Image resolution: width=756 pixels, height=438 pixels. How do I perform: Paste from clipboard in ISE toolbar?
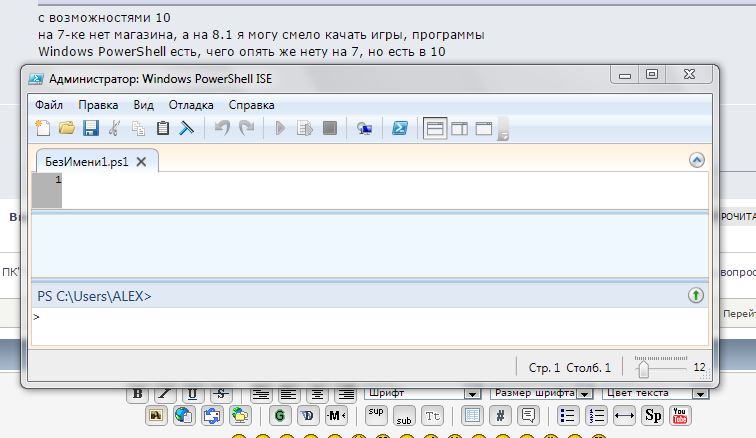(x=162, y=128)
